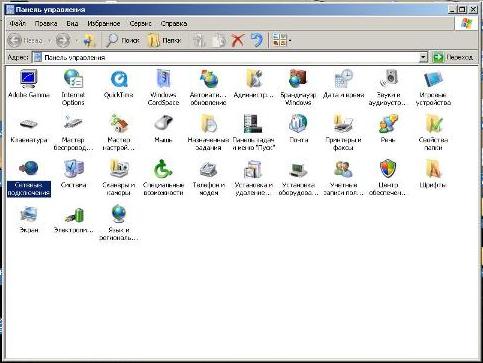The width and height of the screenshot is (483, 363).
Task: Open the Сервис menu
Action: [x=140, y=24]
